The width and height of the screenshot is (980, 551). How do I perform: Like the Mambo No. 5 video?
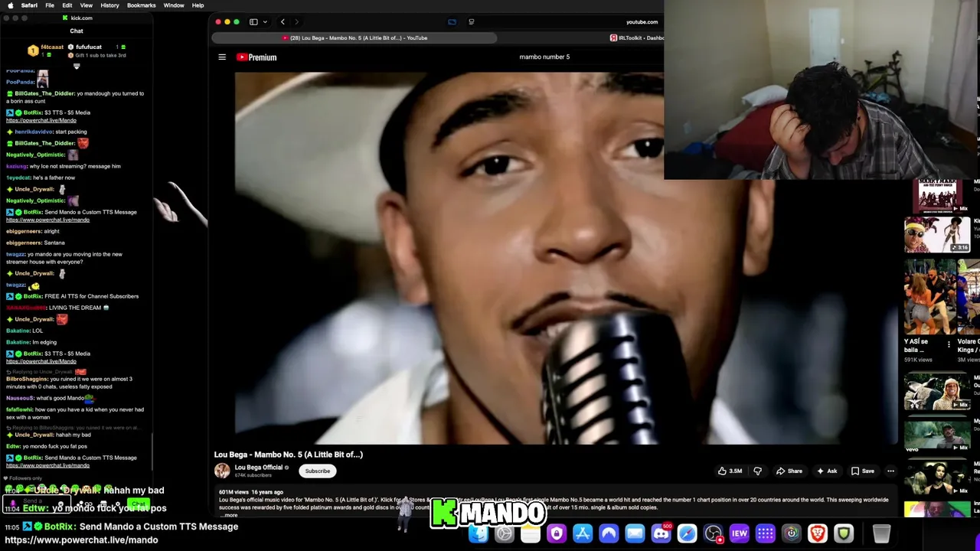click(x=730, y=471)
